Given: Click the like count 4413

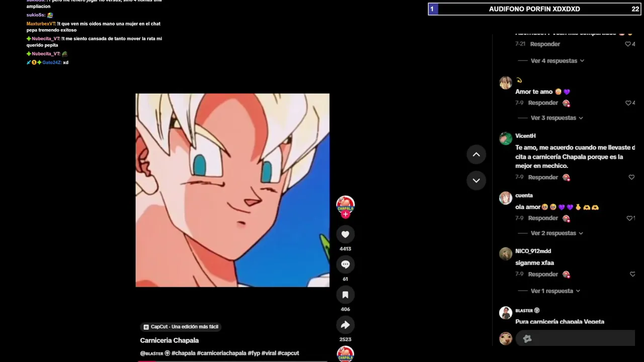Looking at the screenshot, I should coord(345,249).
